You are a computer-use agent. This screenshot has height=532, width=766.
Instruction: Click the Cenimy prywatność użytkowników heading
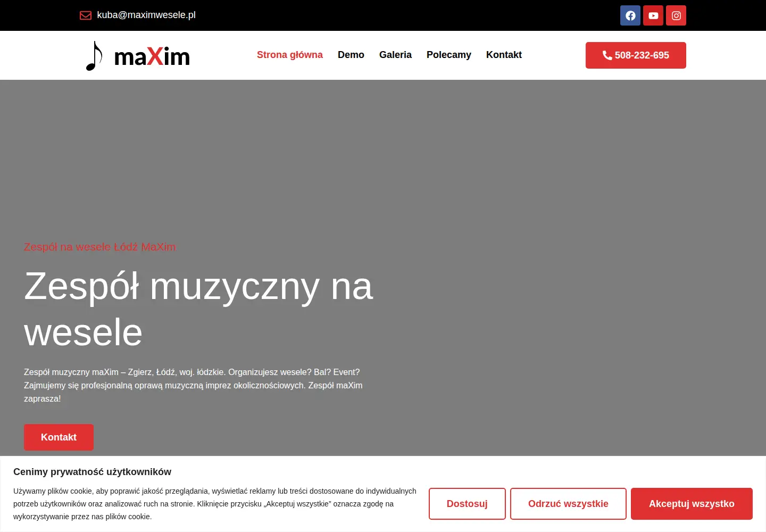click(92, 472)
